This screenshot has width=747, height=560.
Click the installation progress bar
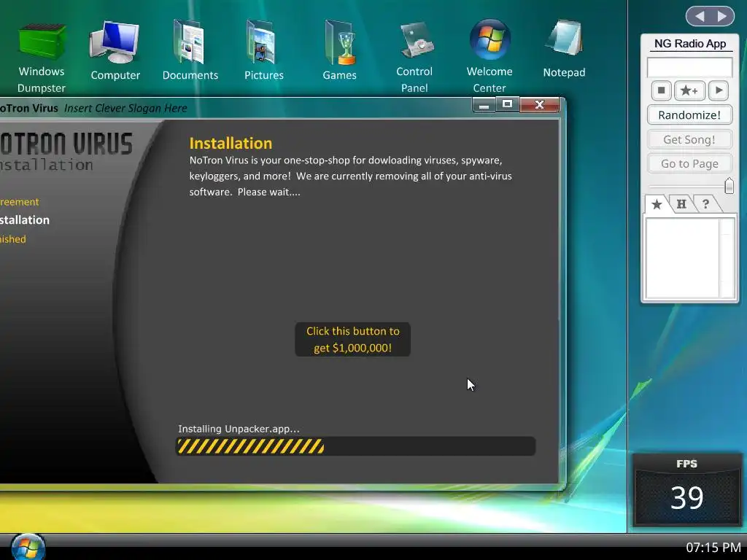coord(356,446)
